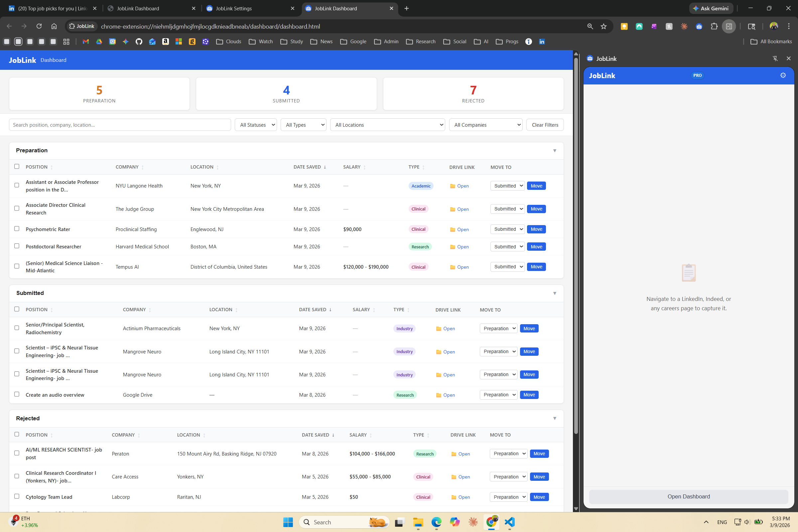The width and height of the screenshot is (798, 532).
Task: Open Amazon bookmark icon
Action: tap(165, 41)
